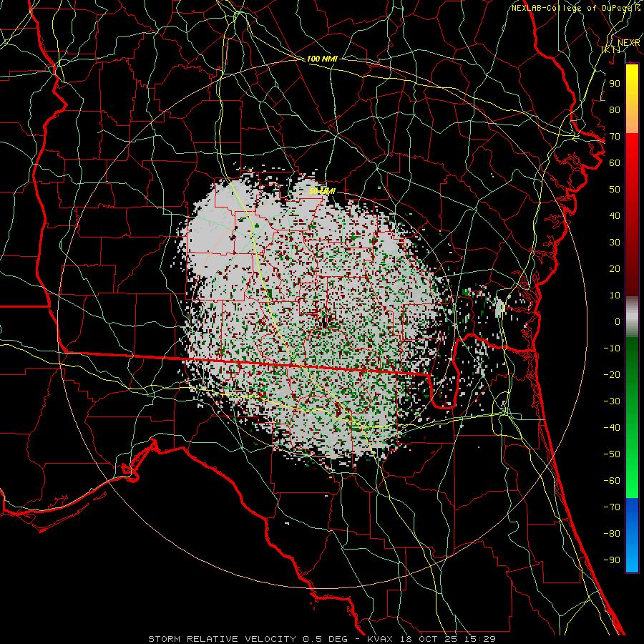Click the positive 50 knot scale value
Image resolution: width=644 pixels, height=644 pixels.
point(615,190)
